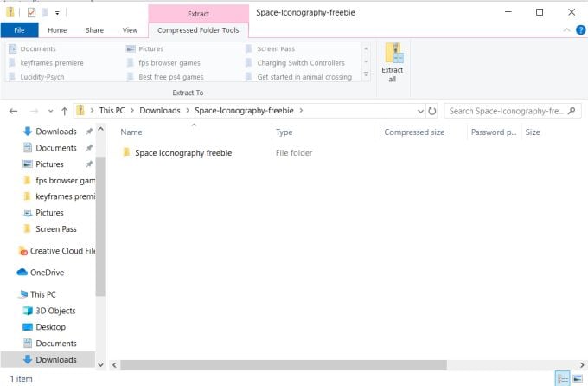Open the File menu tab
This screenshot has height=386, width=588.
coord(20,30)
